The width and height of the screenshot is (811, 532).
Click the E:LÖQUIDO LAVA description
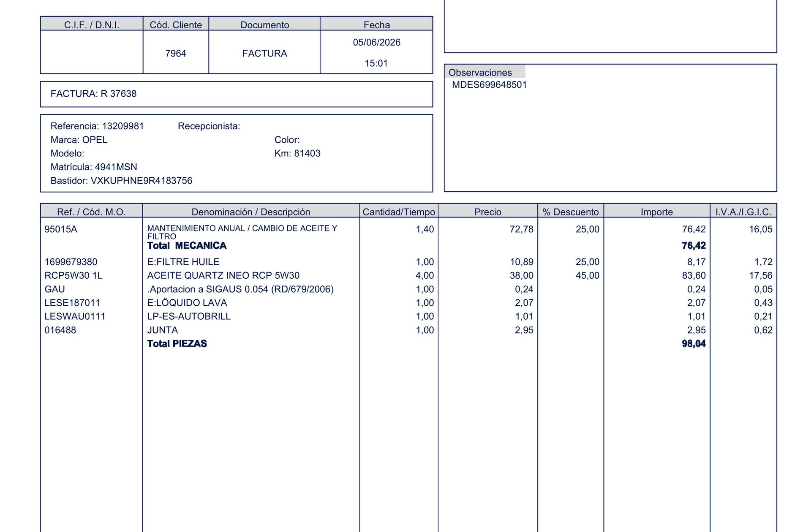pyautogui.click(x=187, y=303)
